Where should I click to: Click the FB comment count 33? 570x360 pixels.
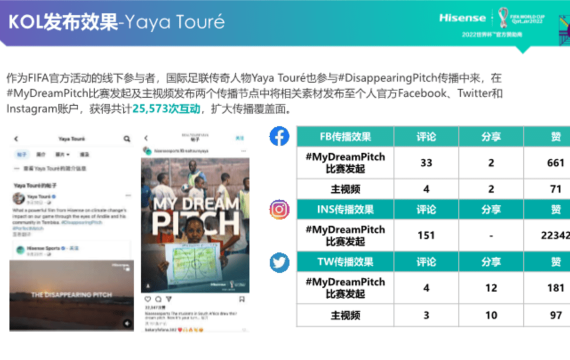click(x=426, y=163)
